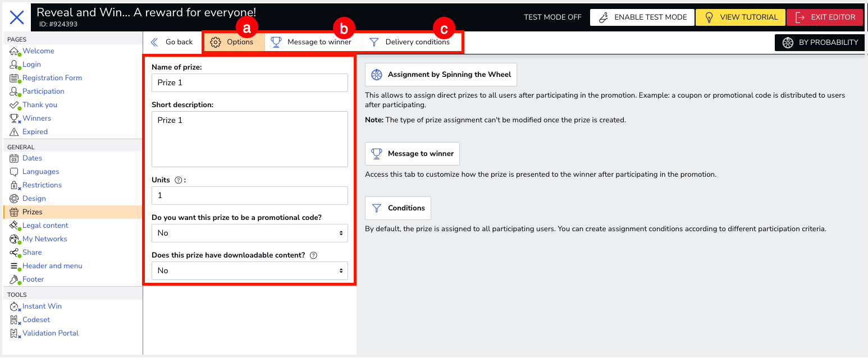The height and width of the screenshot is (358, 868).
Task: Click the blue X editor close icon
Action: click(17, 17)
